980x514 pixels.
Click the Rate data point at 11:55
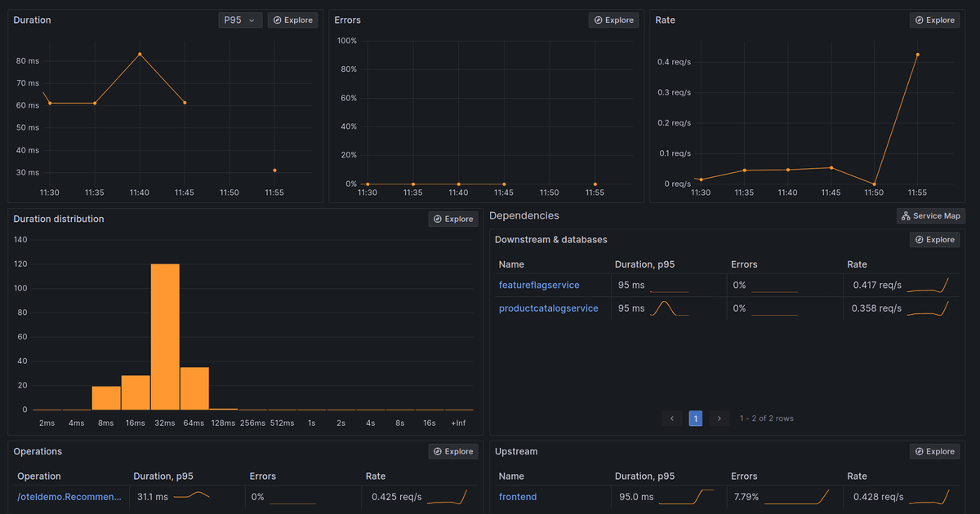(918, 55)
